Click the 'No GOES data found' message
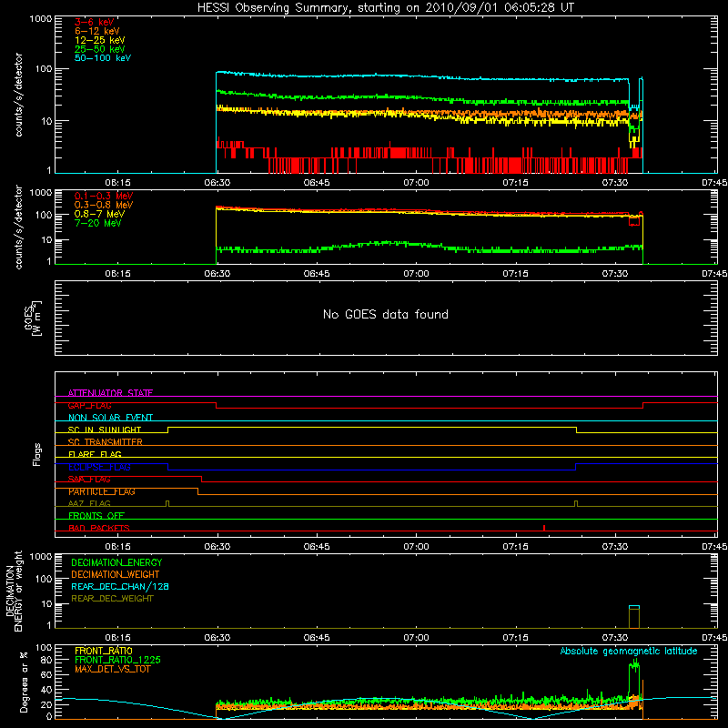 (x=386, y=314)
